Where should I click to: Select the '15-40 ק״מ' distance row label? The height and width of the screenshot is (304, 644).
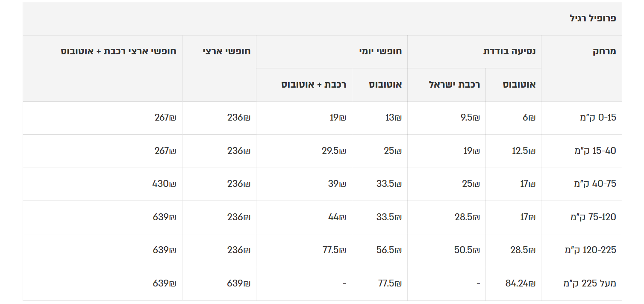pyautogui.click(x=595, y=151)
